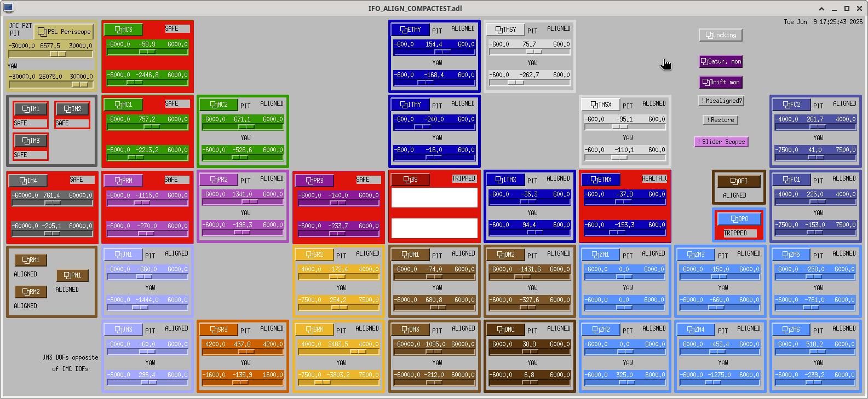
Task: Open the IM2 related display
Action: point(72,109)
